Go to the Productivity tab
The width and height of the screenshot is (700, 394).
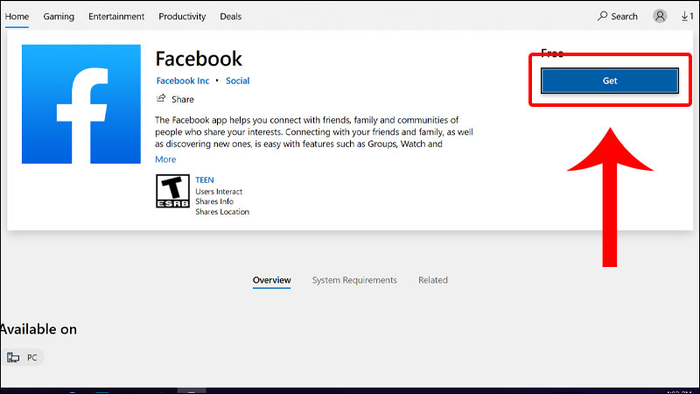[182, 17]
